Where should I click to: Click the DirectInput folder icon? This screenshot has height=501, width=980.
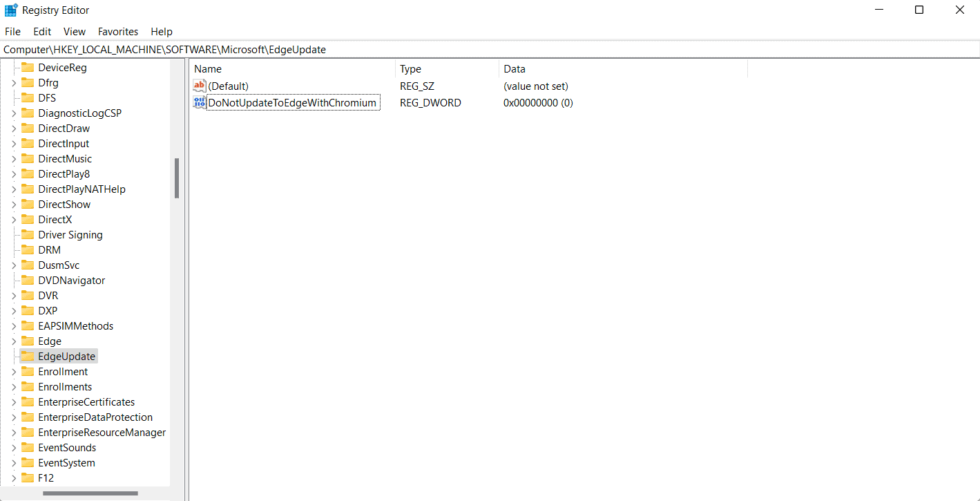point(28,144)
